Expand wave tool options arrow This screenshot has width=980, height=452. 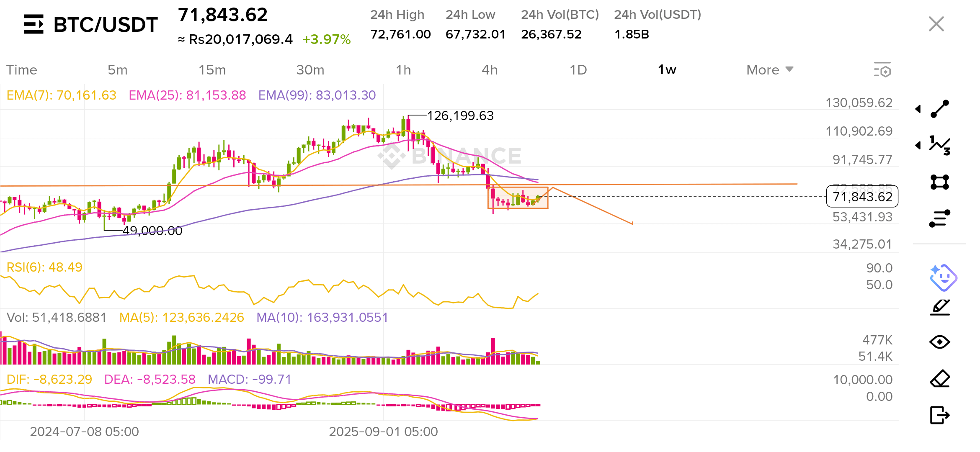(918, 145)
